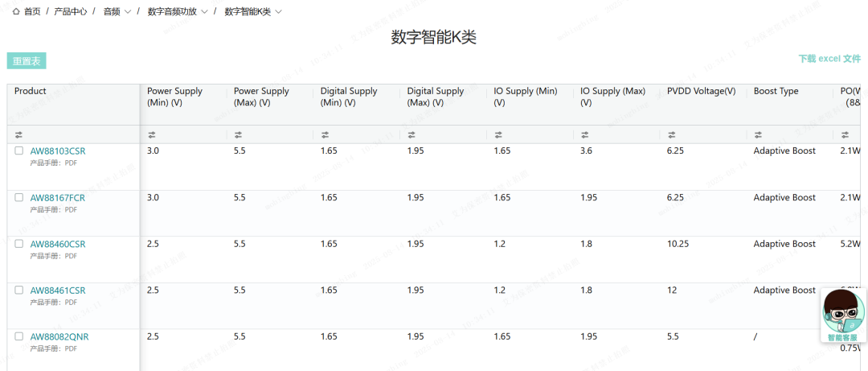Screen dimensions: 868x371
Task: Select the AW88460CSR row checkbox
Action: pos(19,244)
